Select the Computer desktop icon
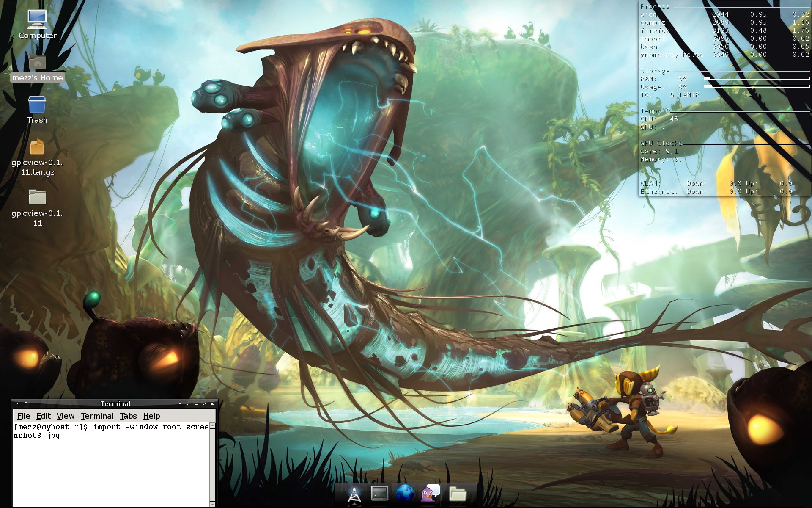The height and width of the screenshot is (508, 812). (37, 25)
